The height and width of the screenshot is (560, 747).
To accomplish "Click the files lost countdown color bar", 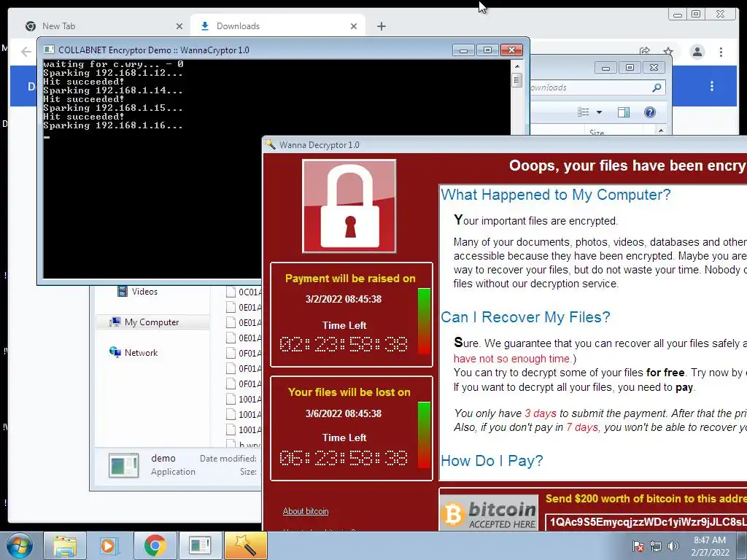I will (x=424, y=435).
